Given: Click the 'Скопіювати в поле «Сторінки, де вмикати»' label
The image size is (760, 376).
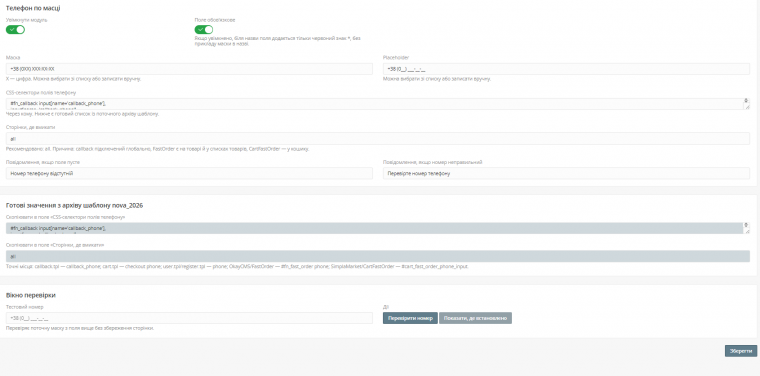Looking at the screenshot, I should (55, 245).
